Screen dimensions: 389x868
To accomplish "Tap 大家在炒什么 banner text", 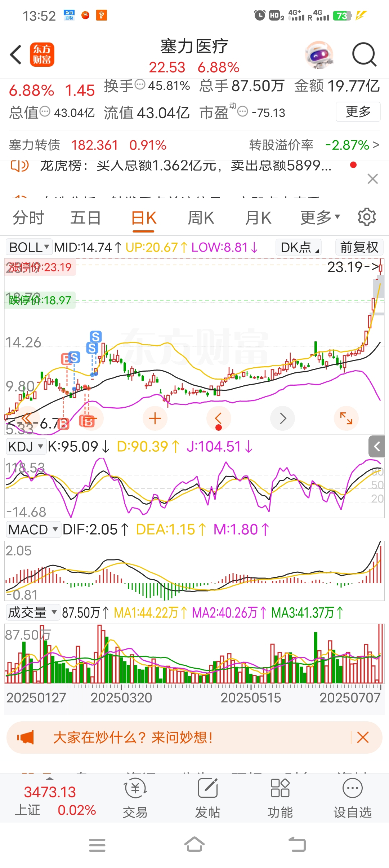I will [x=133, y=738].
